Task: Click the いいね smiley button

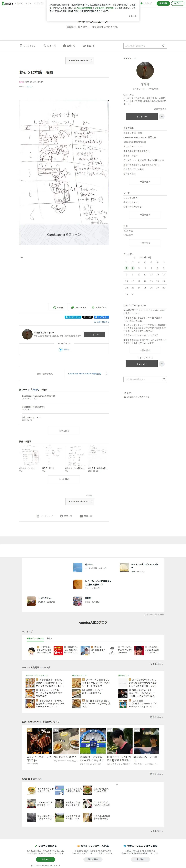Action: 58,308
